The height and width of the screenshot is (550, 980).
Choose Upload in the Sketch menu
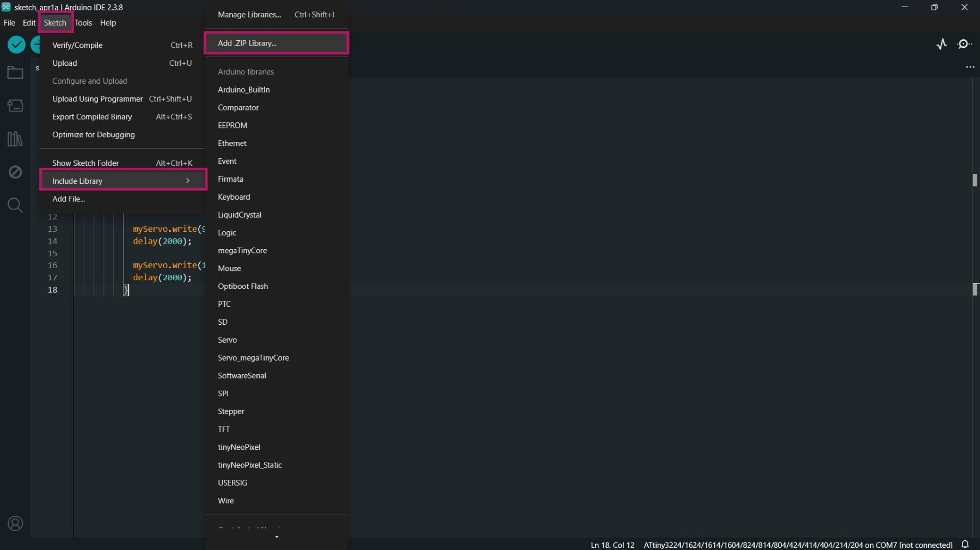[122, 63]
